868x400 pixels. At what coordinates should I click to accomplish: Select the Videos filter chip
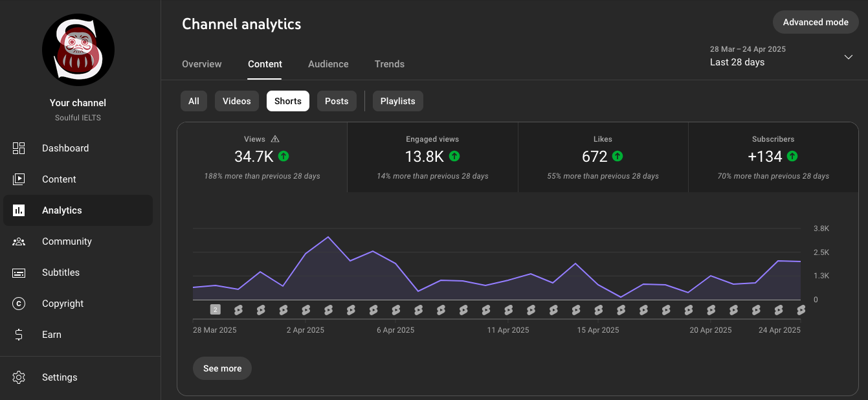point(237,101)
